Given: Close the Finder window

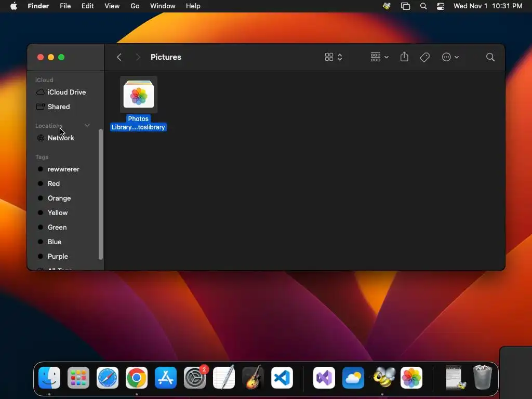Looking at the screenshot, I should 41,57.
